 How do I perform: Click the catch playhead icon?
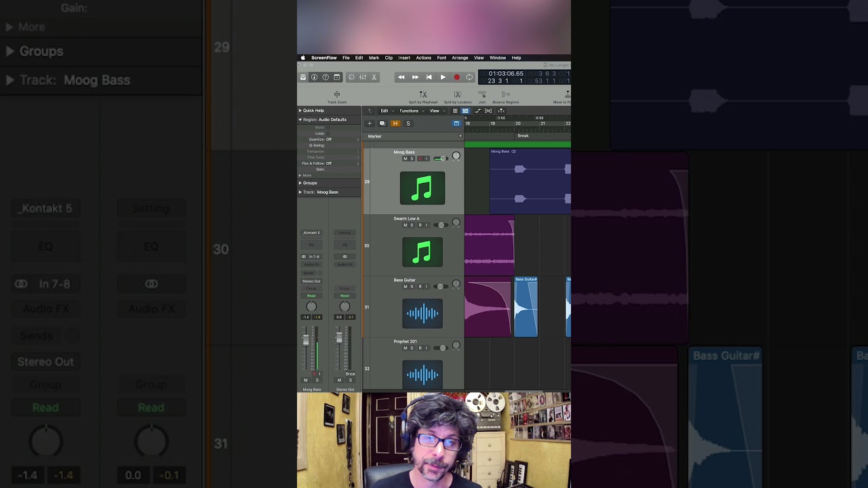point(501,110)
